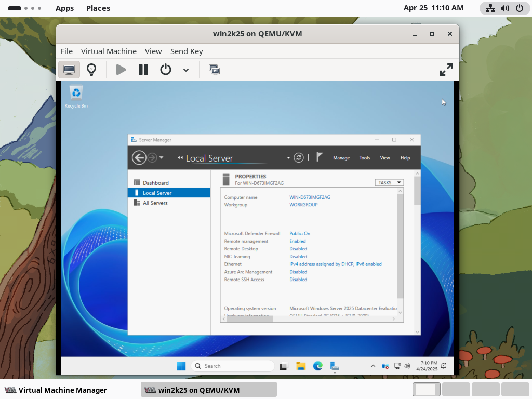
Task: Open the manage VM snapshots icon
Action: [x=214, y=70]
